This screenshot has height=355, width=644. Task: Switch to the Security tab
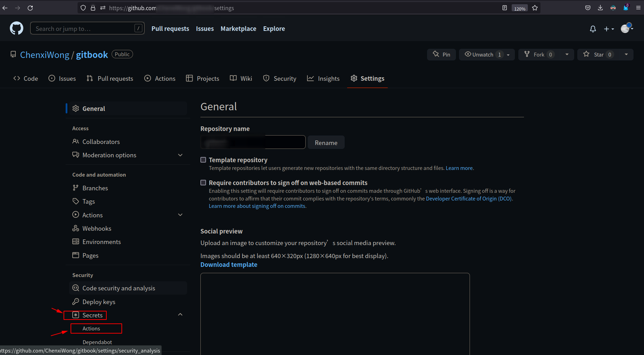tap(280, 78)
